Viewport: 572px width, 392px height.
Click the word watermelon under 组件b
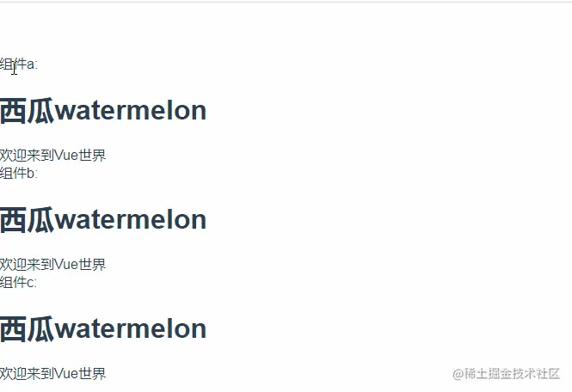click(x=130, y=219)
